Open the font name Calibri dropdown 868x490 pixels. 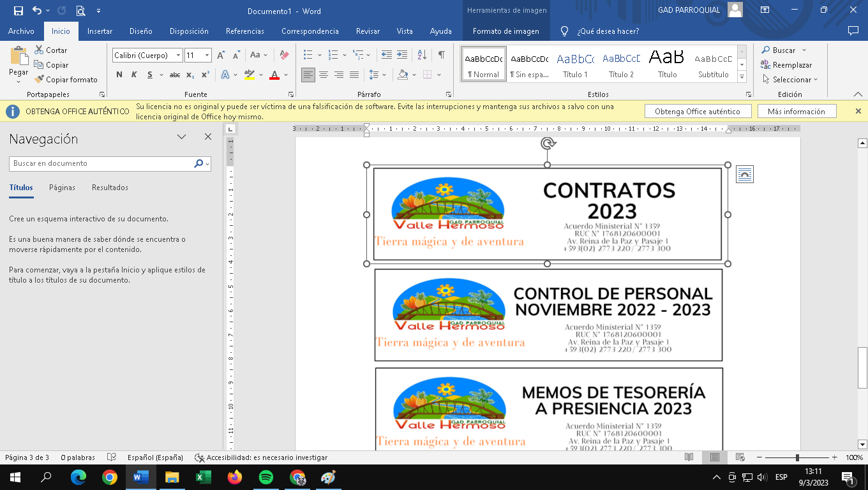[178, 56]
